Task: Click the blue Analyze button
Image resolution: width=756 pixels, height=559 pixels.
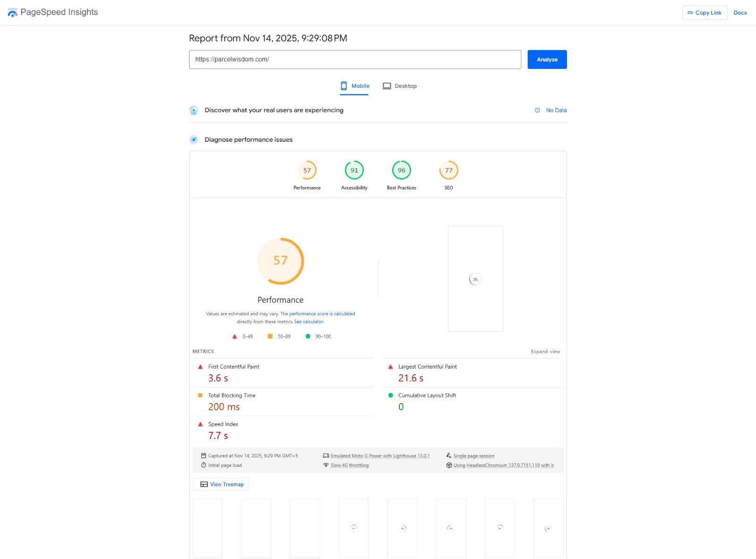Action: (x=547, y=60)
